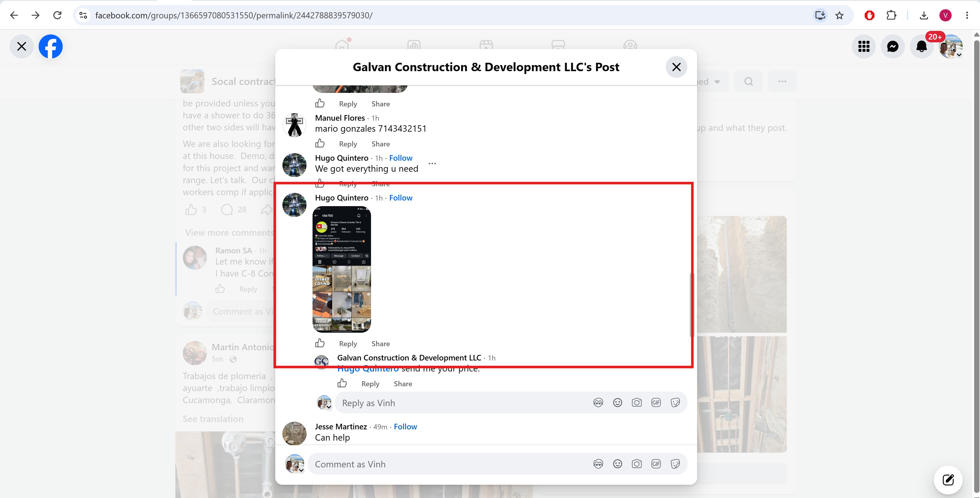Add sticker in Comment as Vinh box

point(675,464)
